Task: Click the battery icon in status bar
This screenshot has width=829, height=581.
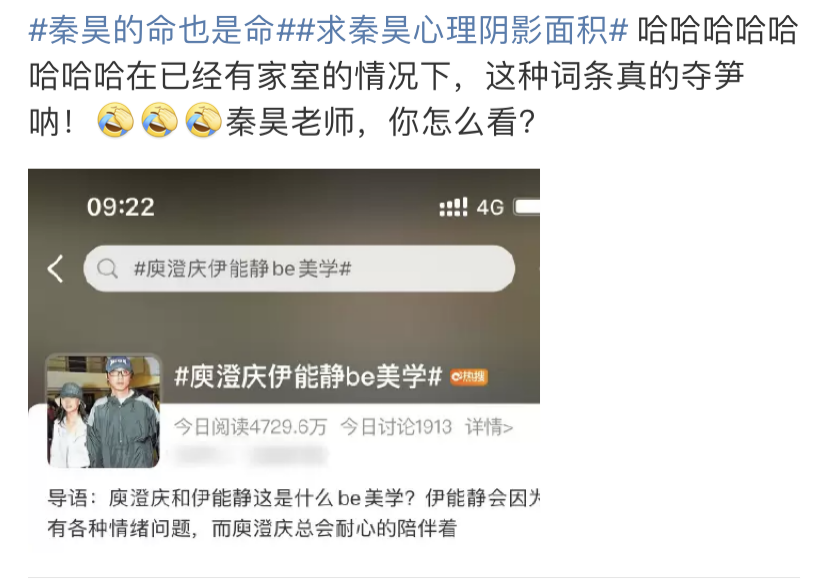Action: [527, 207]
